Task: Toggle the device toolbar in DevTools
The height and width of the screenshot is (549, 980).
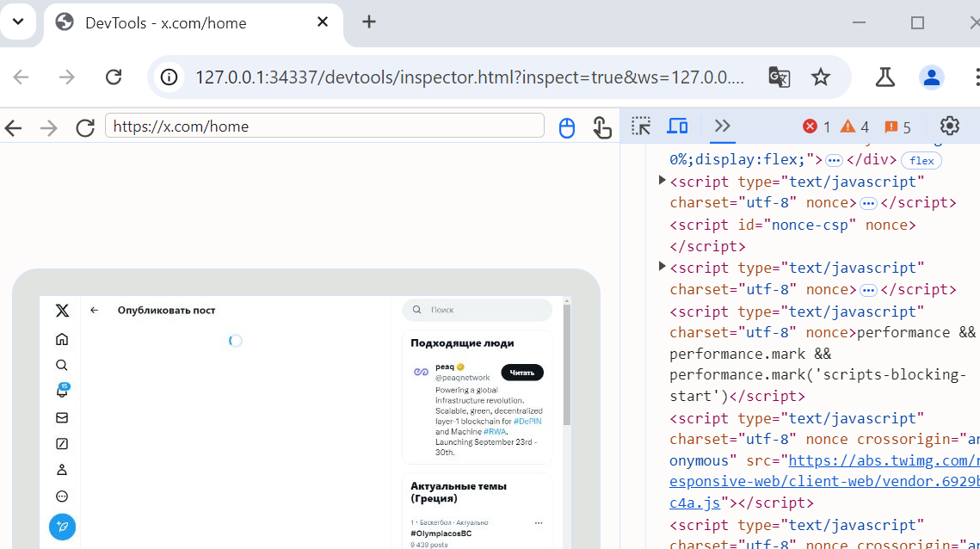Action: (x=677, y=126)
